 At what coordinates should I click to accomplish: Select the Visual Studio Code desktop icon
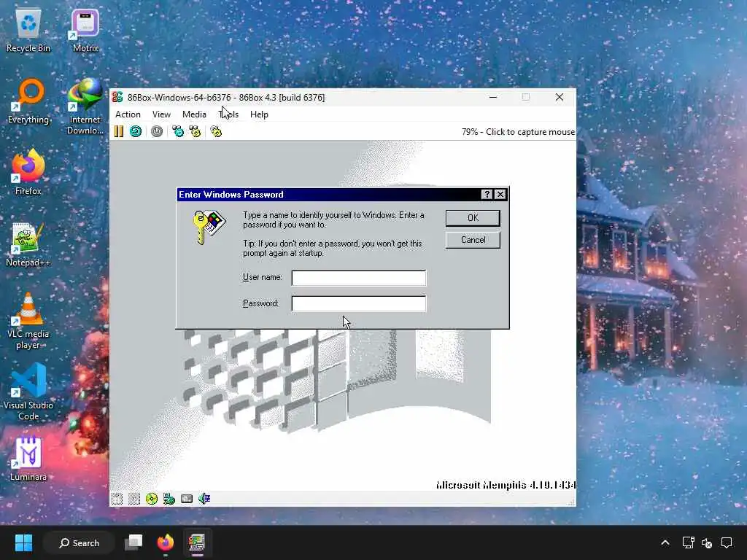(28, 392)
